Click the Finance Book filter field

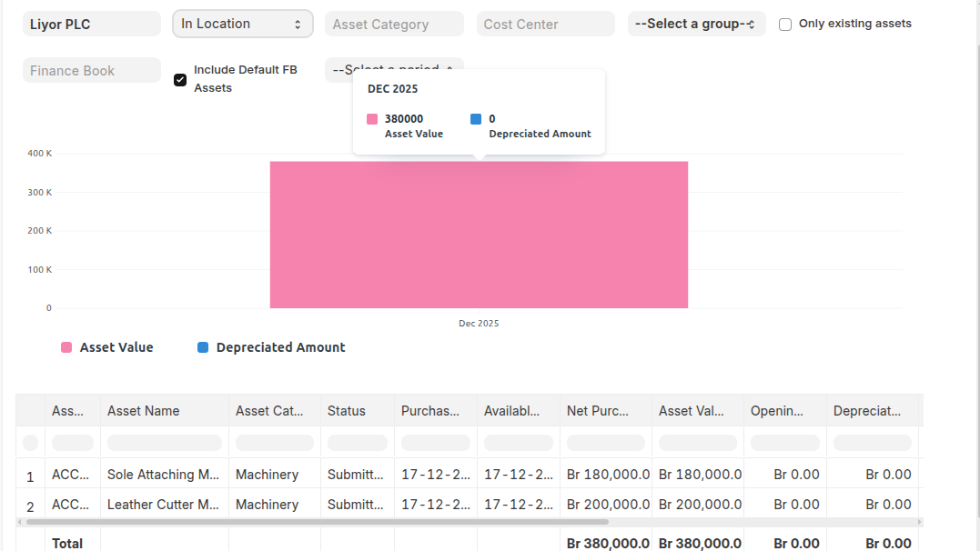coord(91,70)
